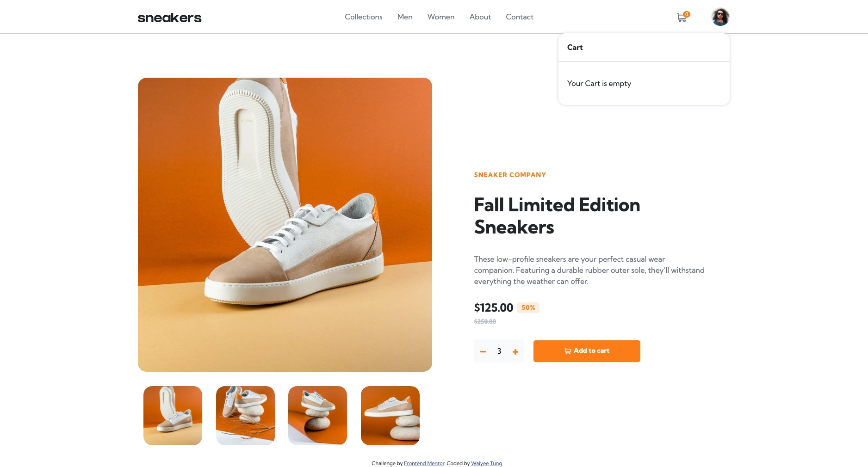Increase quantity with the plus icon
The image size is (868, 467).
[x=515, y=351]
